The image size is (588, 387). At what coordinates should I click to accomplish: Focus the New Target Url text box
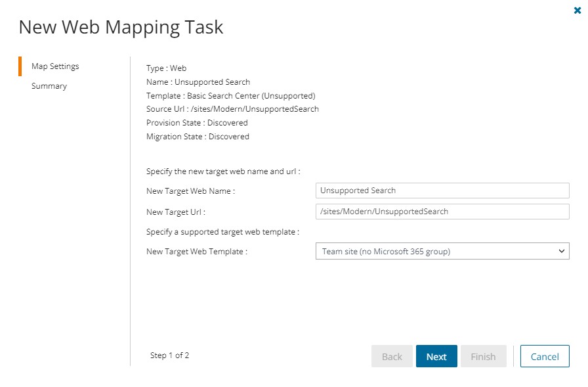click(x=442, y=212)
